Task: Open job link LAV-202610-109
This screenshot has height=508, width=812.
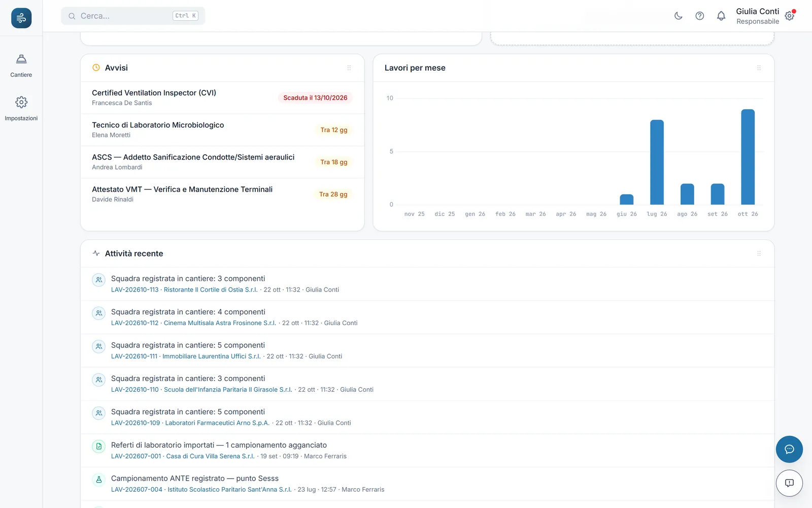Action: tap(136, 423)
